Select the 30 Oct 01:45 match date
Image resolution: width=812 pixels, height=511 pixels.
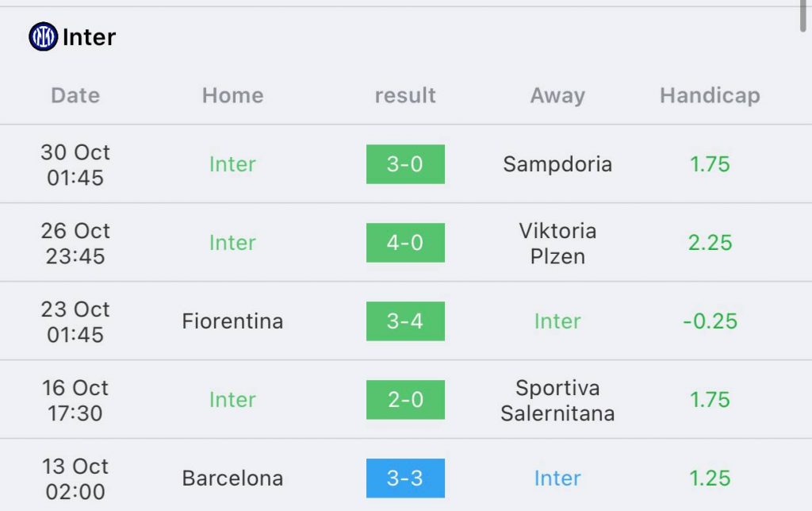75,165
